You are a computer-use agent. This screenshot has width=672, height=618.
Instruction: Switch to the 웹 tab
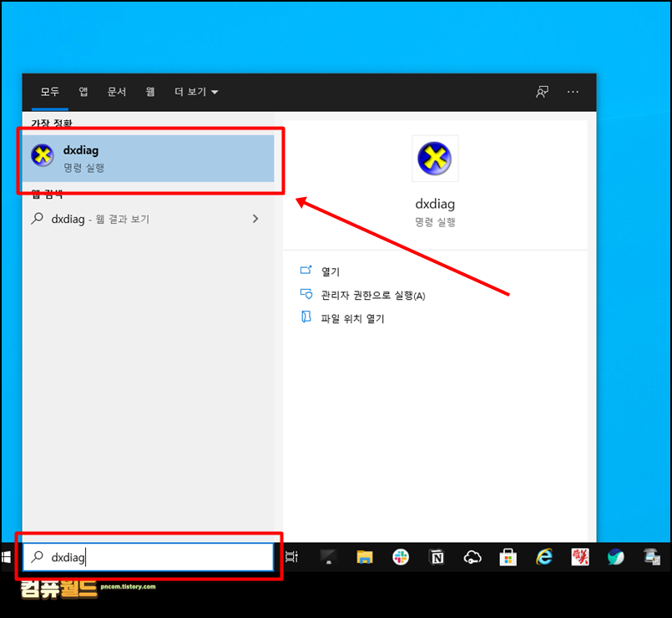[150, 91]
